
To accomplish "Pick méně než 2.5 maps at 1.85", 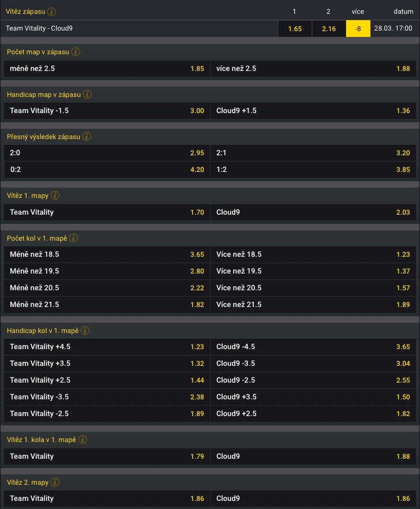I will coord(107,69).
